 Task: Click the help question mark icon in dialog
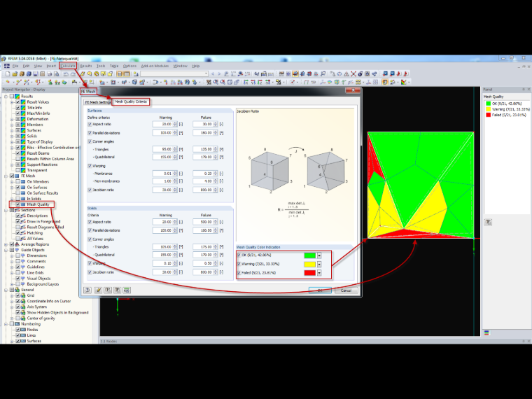click(x=87, y=290)
